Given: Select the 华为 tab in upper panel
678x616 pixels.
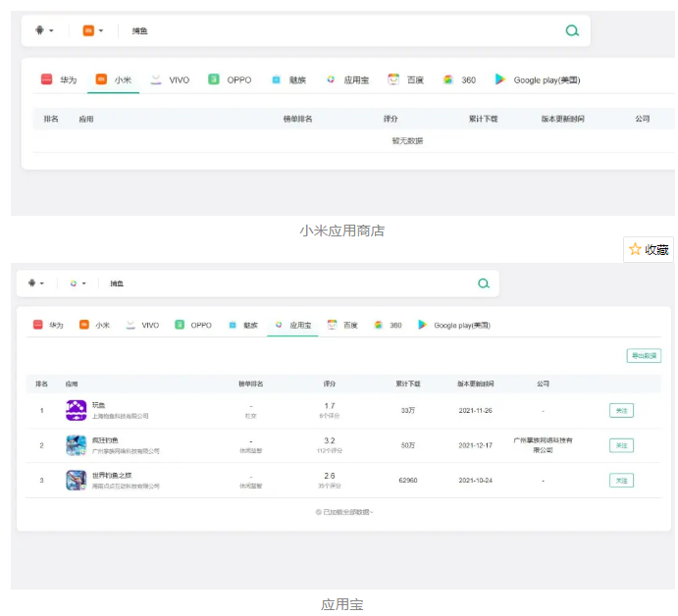Looking at the screenshot, I should click(58, 80).
